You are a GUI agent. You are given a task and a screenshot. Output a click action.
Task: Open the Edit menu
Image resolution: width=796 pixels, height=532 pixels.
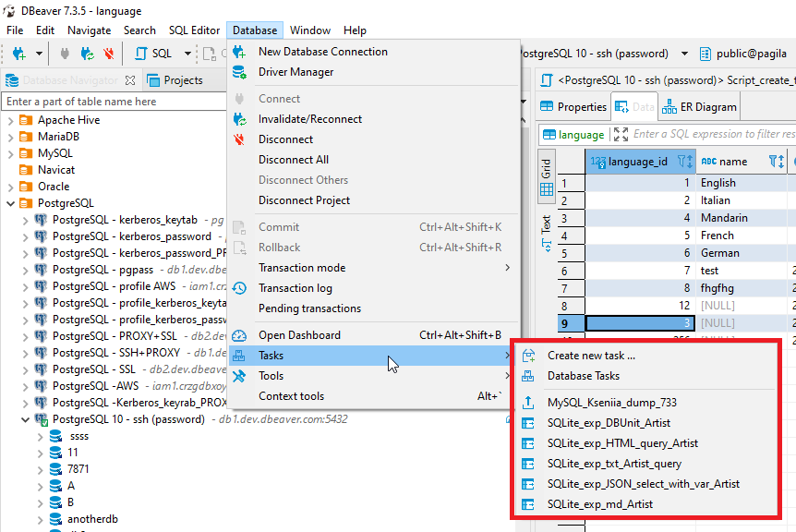44,30
